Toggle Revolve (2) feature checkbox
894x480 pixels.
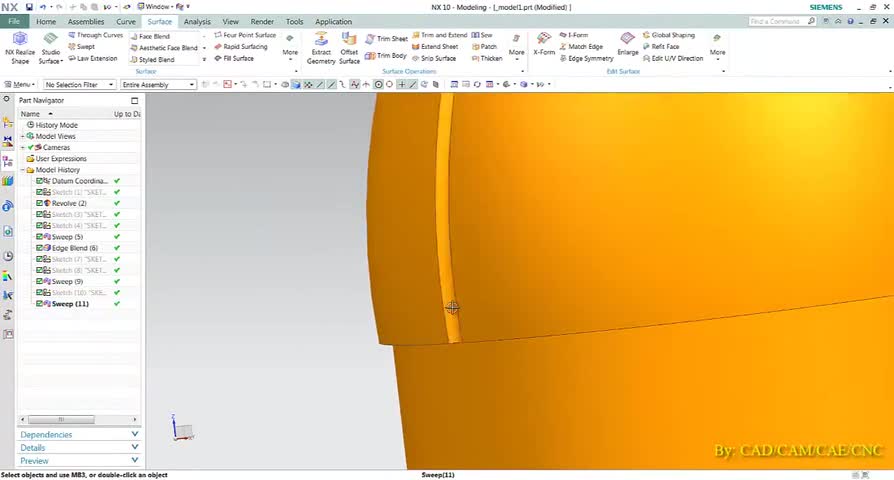[x=40, y=203]
